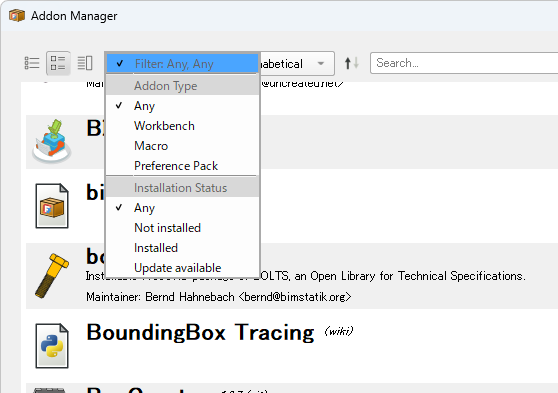
Task: Show only Not installed addons
Action: coord(183,227)
